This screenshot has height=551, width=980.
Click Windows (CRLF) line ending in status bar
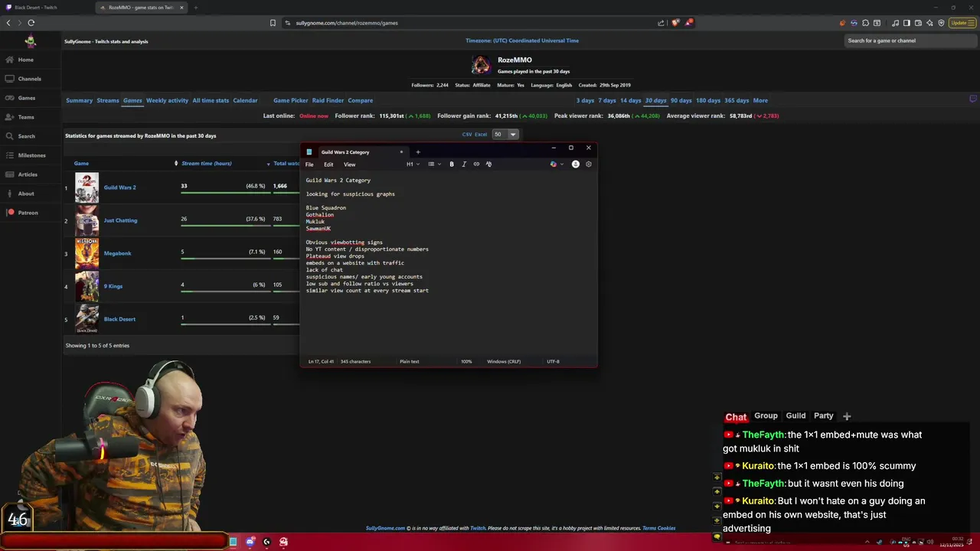coord(504,361)
